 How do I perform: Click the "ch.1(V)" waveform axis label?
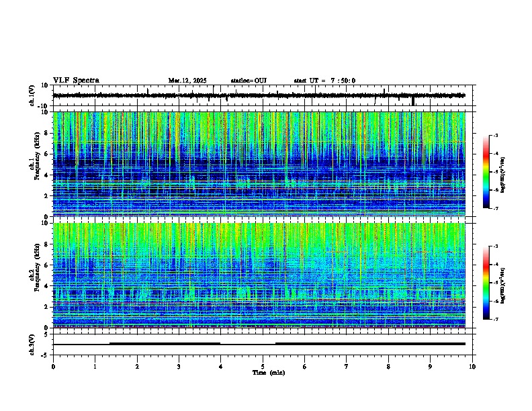point(32,95)
